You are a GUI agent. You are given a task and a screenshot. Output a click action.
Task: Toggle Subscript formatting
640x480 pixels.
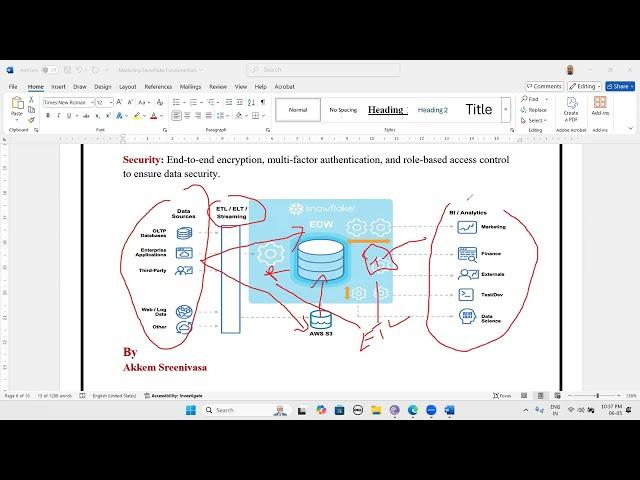tap(97, 116)
